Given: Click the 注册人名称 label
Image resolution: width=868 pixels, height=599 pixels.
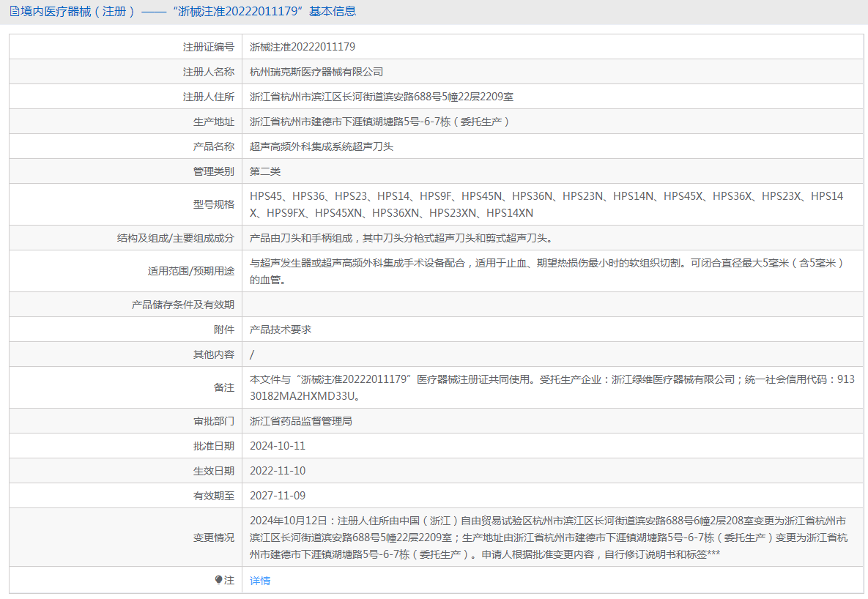Looking at the screenshot, I should pyautogui.click(x=209, y=72).
